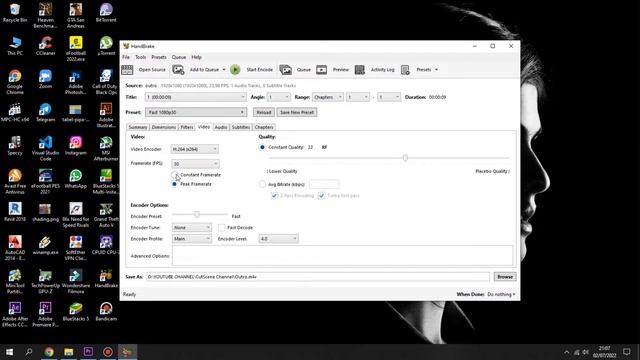The image size is (640, 360).
Task: Open HandBrake desktop shortcut icon
Action: (x=106, y=276)
